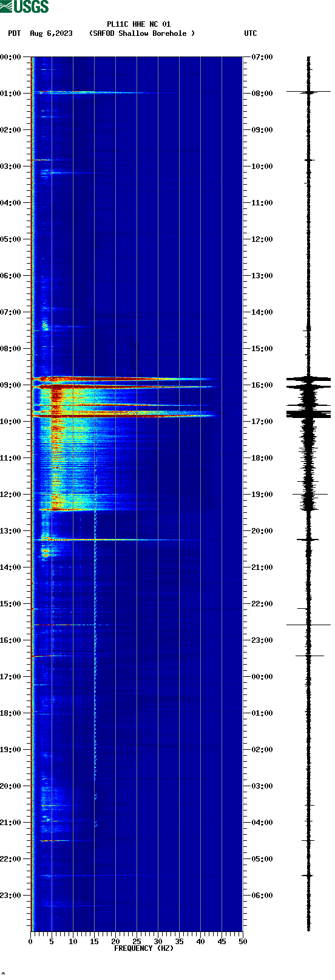This screenshot has height=980, width=335.
Task: Click the 07:00 PDT time label
Action: pyautogui.click(x=11, y=312)
